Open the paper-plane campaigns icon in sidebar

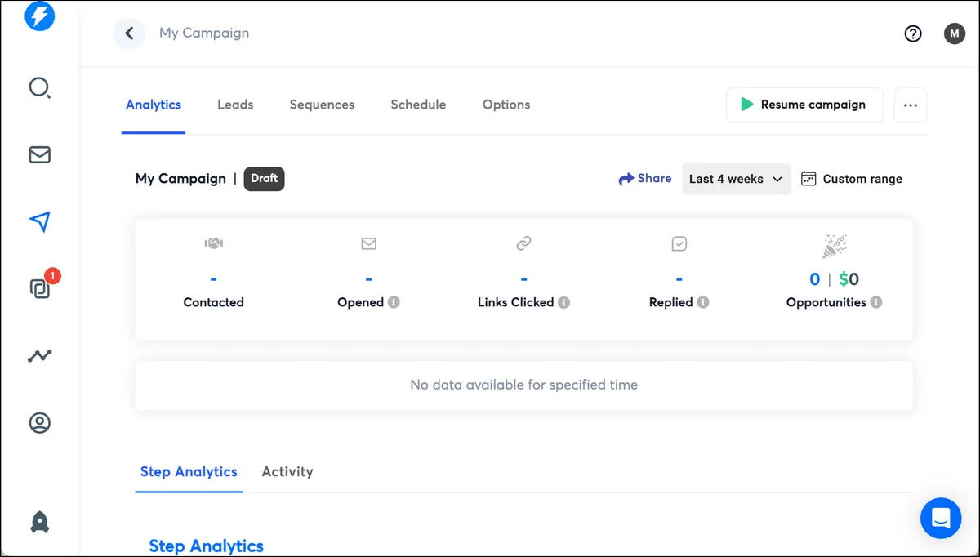(x=39, y=221)
